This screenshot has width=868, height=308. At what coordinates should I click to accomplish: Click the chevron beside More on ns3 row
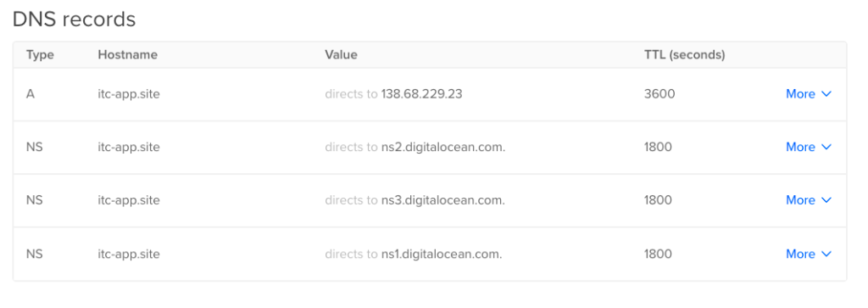(826, 200)
